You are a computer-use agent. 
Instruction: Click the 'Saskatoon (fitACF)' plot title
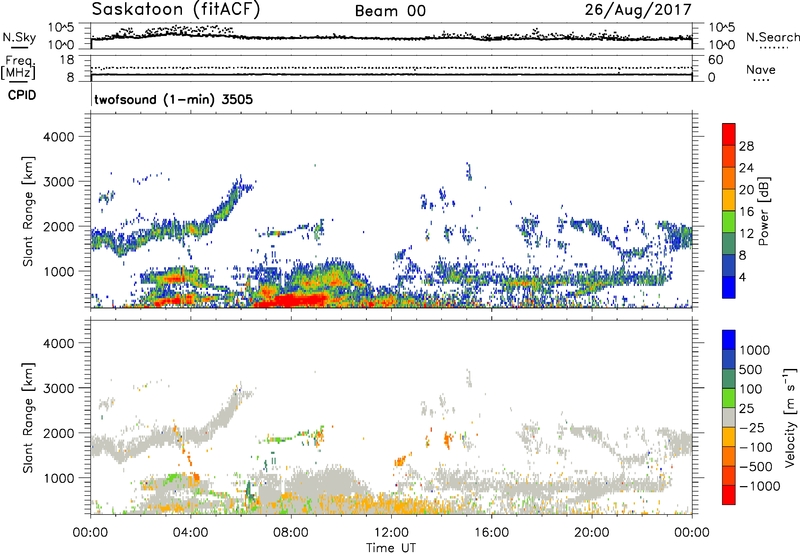[x=176, y=10]
